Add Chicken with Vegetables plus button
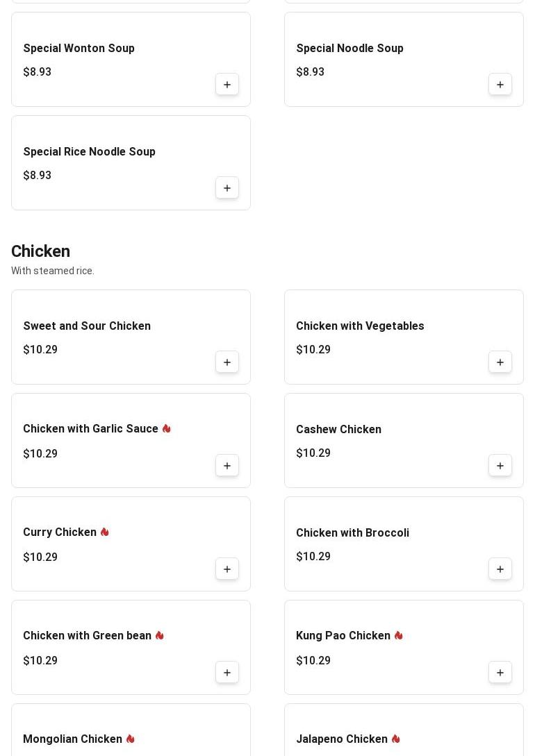The width and height of the screenshot is (535, 756). click(500, 362)
